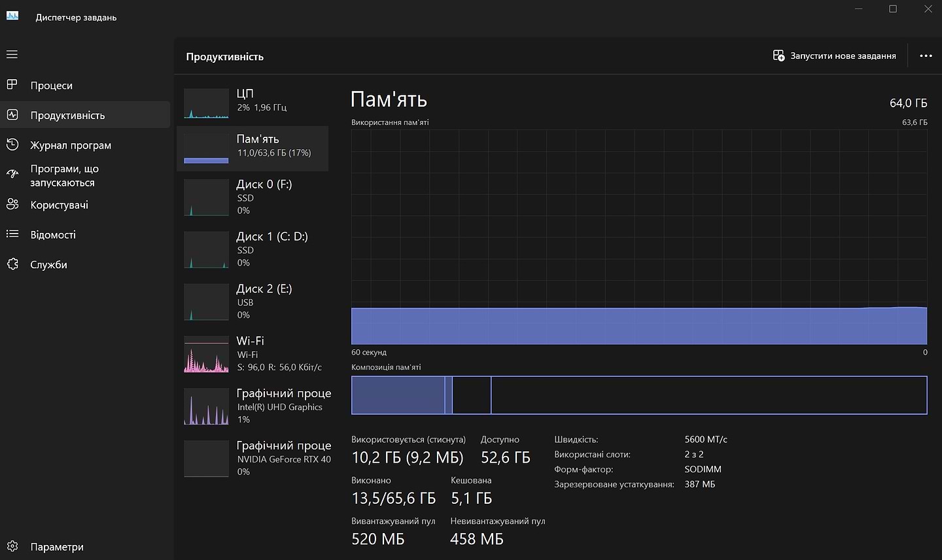Open App history via clock icon
Image resolution: width=942 pixels, height=560 pixels.
[x=12, y=145]
